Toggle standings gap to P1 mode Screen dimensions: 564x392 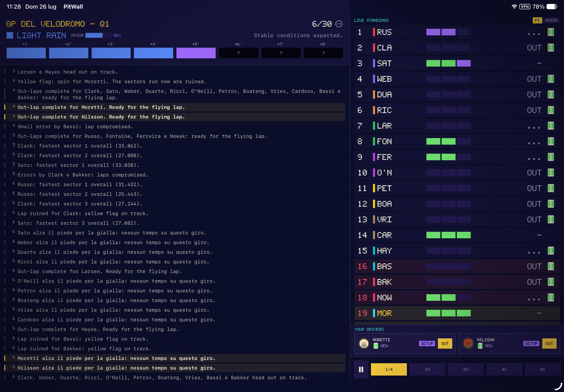[x=537, y=20]
